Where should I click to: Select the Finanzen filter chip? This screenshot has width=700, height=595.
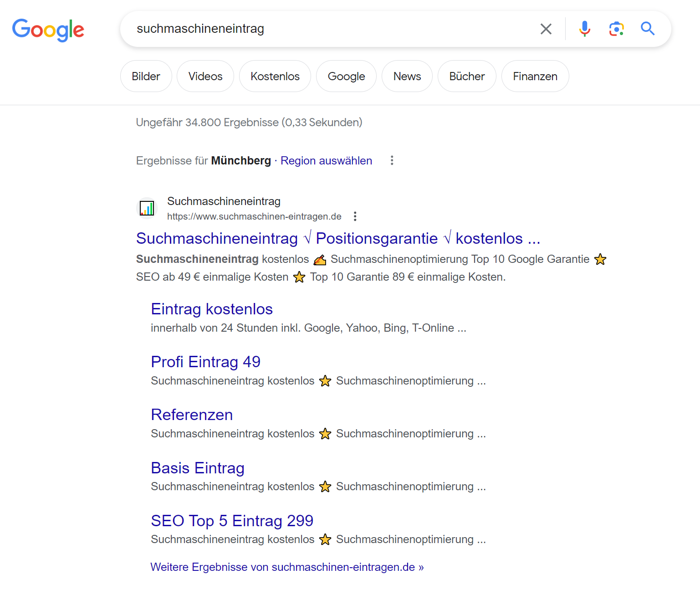[535, 76]
